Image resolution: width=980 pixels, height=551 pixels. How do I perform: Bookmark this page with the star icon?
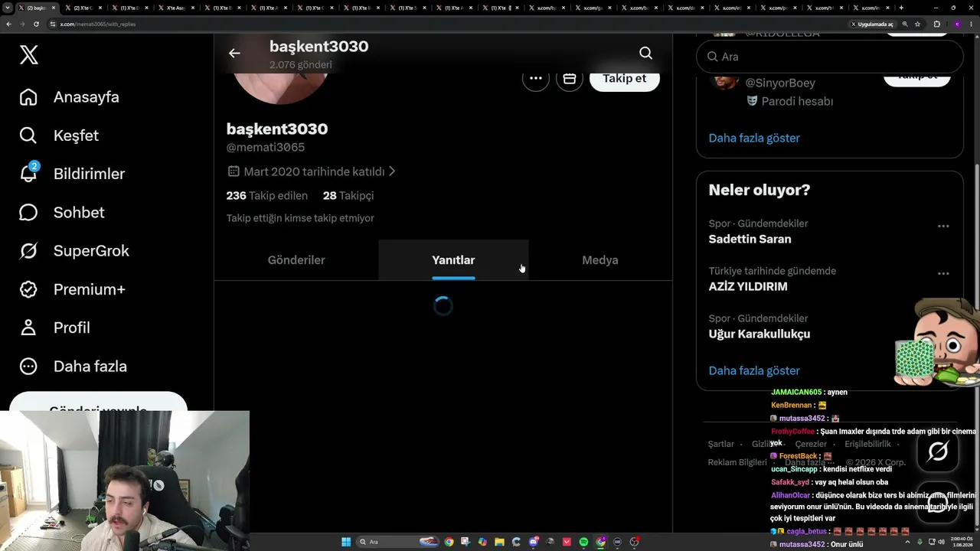pos(917,24)
